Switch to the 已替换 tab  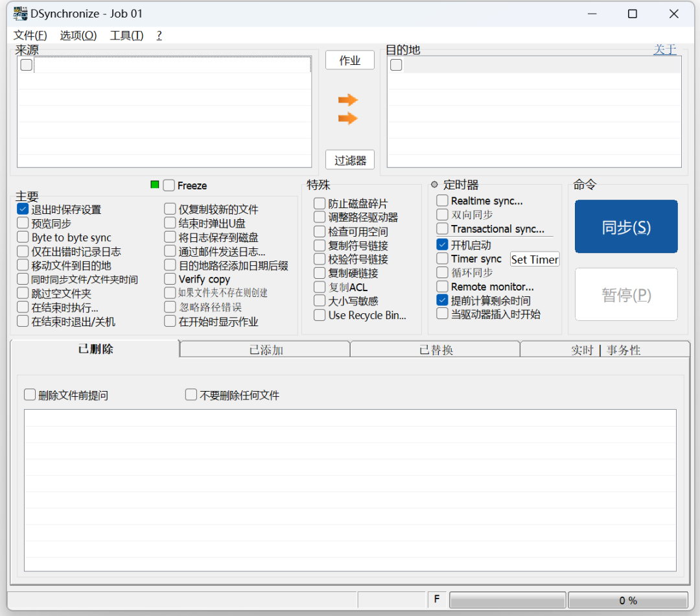(x=436, y=349)
